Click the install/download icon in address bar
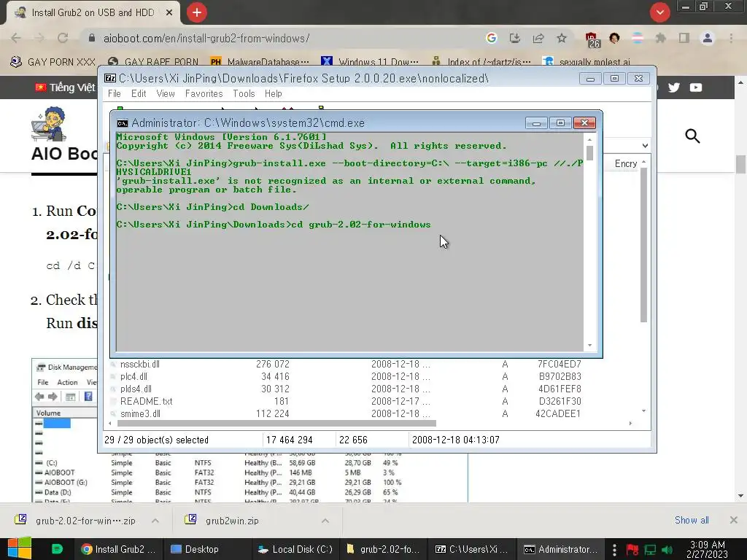747x560 pixels. pos(514,38)
